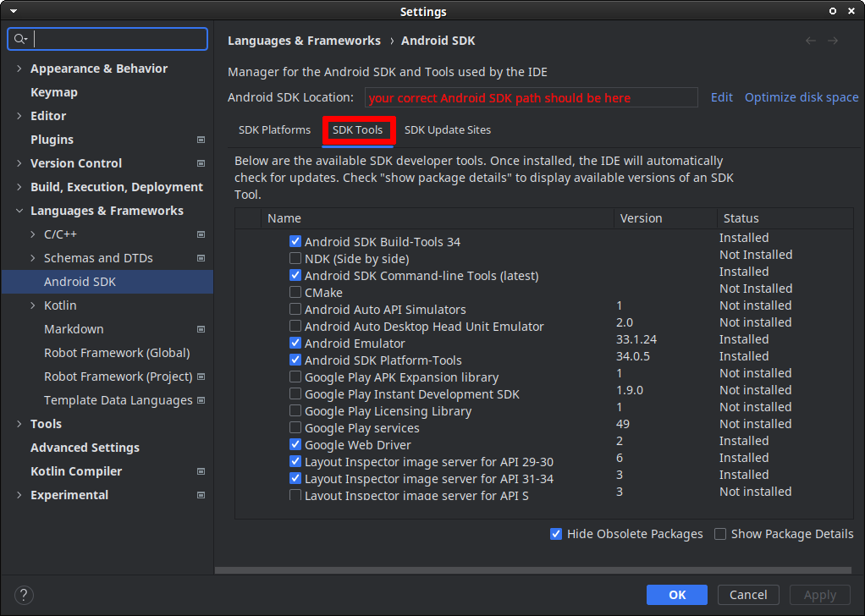Click the Cancel button
The image size is (865, 616).
point(748,595)
